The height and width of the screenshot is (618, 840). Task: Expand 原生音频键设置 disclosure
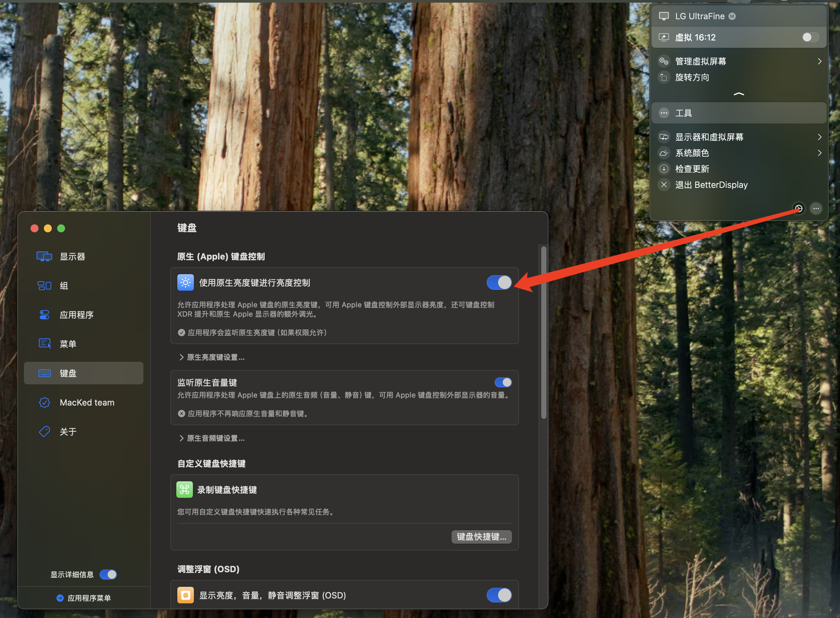click(x=212, y=438)
